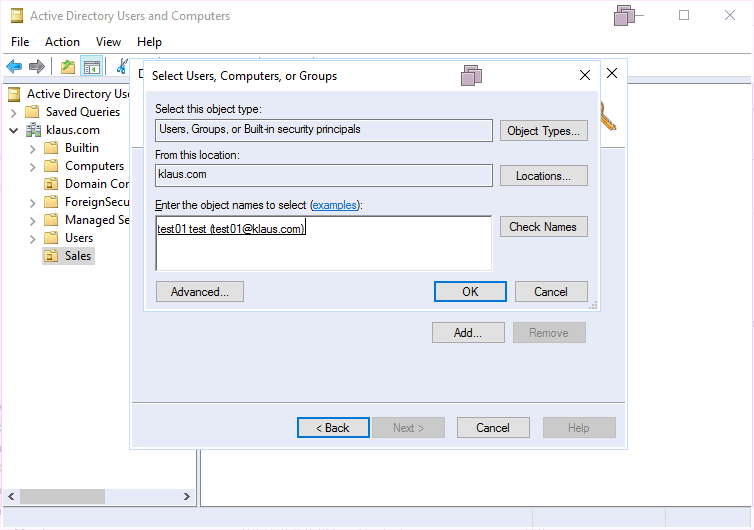The width and height of the screenshot is (754, 530).
Task: Expand the Saved Queries node
Action: [x=14, y=112]
